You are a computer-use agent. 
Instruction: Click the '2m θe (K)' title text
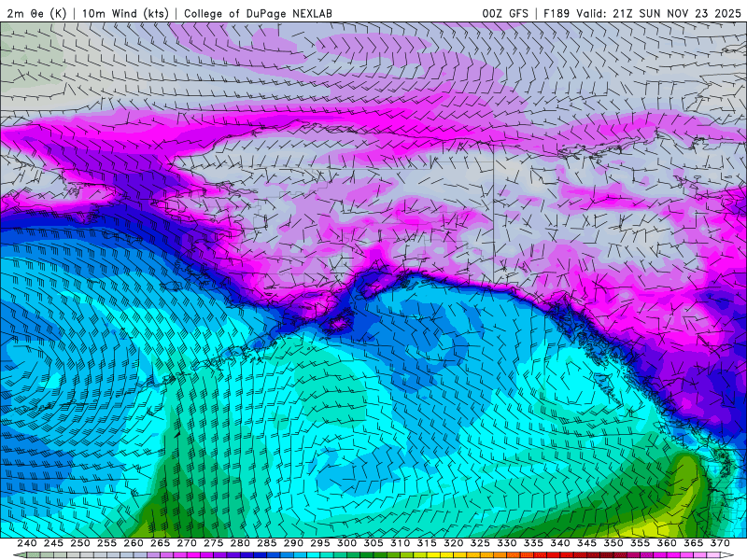coord(36,13)
